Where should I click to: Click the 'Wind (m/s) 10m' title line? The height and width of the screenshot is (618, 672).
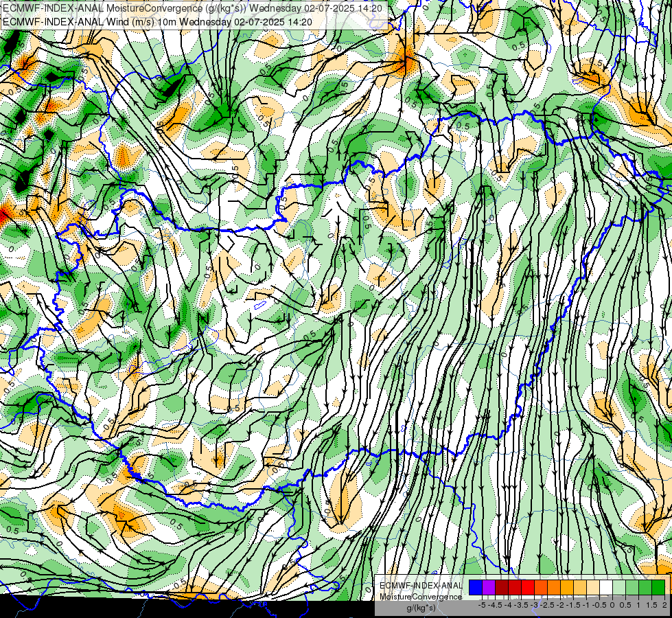tap(157, 21)
